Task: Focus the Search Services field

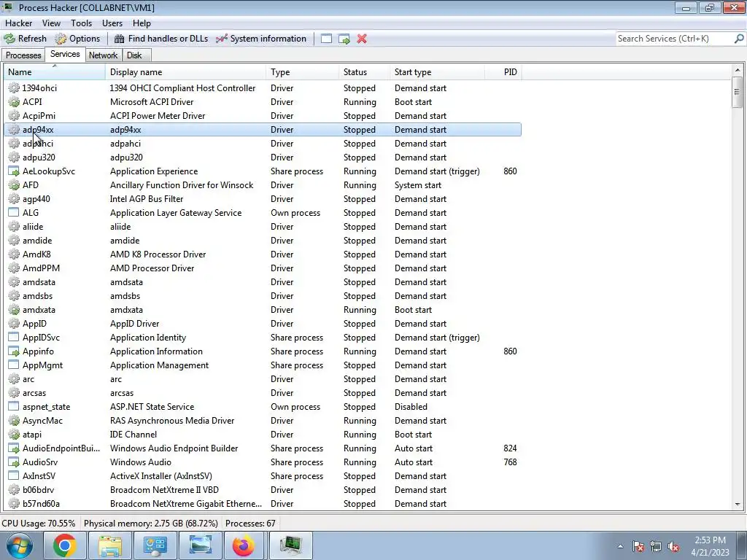Action: click(x=675, y=39)
